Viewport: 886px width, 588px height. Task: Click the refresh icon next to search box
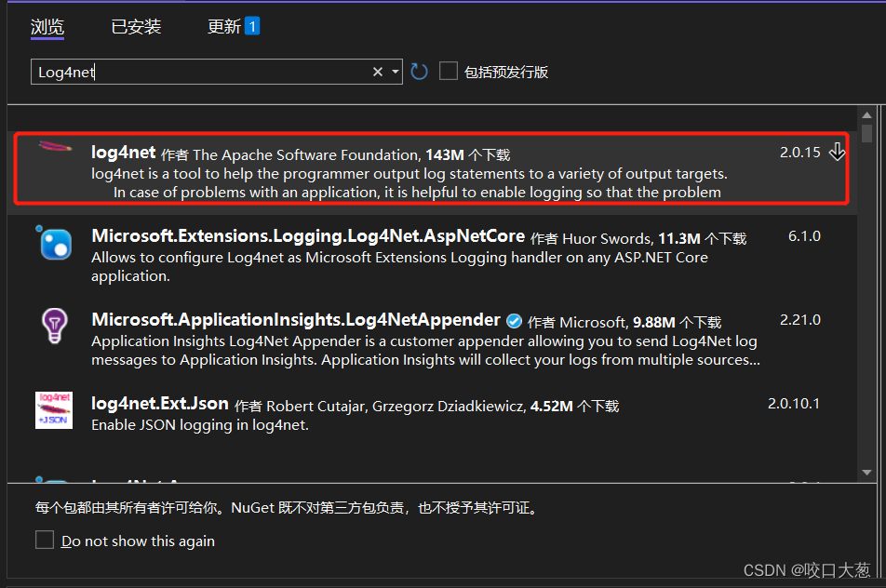pyautogui.click(x=419, y=72)
